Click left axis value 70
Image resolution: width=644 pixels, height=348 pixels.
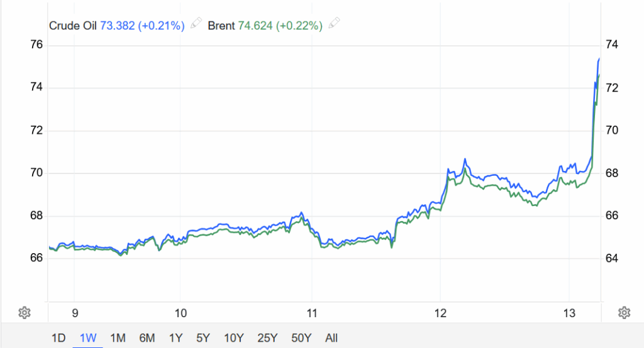(x=36, y=172)
